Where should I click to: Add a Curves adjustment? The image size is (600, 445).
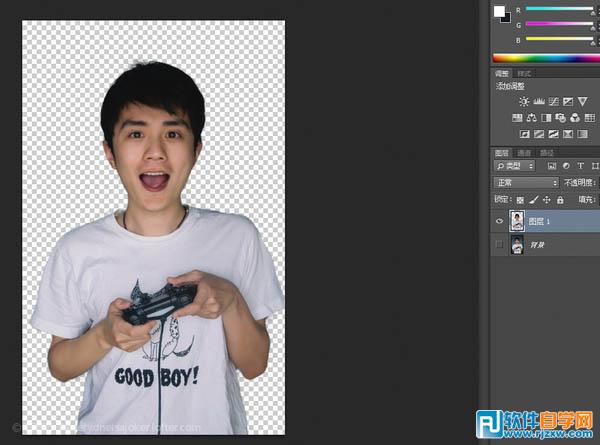[x=554, y=101]
